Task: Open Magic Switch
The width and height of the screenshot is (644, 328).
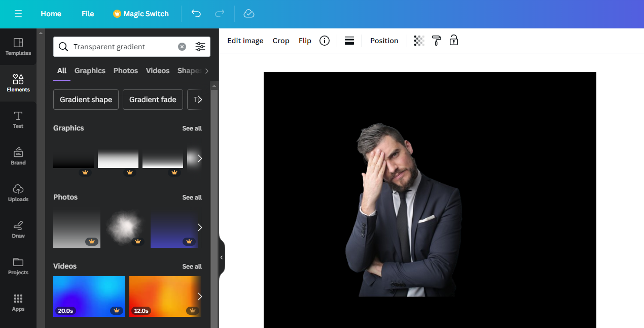Action: 141,14
